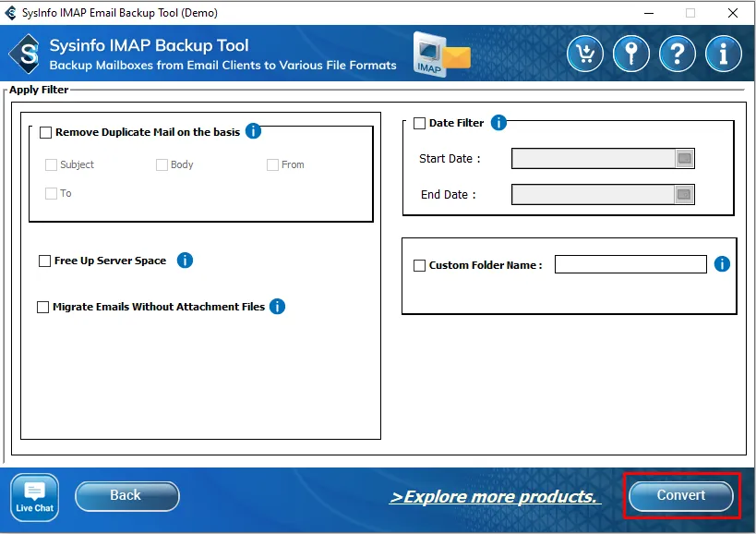Show info for Free Up Server Space

coord(185,261)
